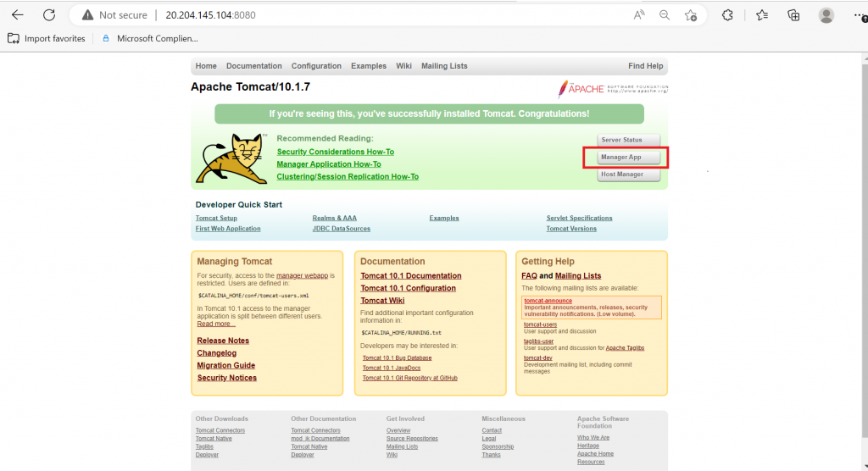Open Tomcat 10.1 Documentation link

pos(411,275)
